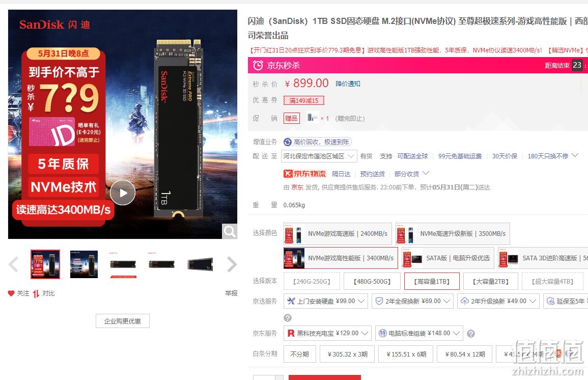The height and width of the screenshot is (380, 588).
Task: Open the second product thumbnail image
Action: (84, 264)
